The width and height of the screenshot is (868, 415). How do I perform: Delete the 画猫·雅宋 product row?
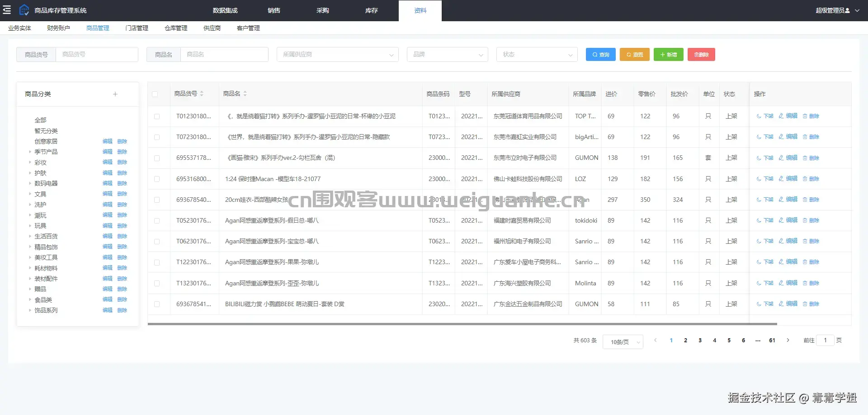point(811,158)
